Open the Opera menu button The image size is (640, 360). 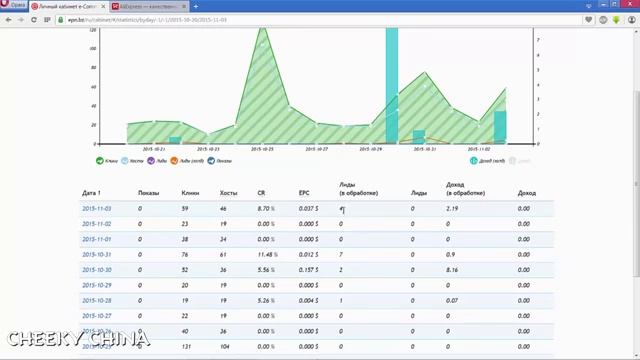[x=13, y=5]
